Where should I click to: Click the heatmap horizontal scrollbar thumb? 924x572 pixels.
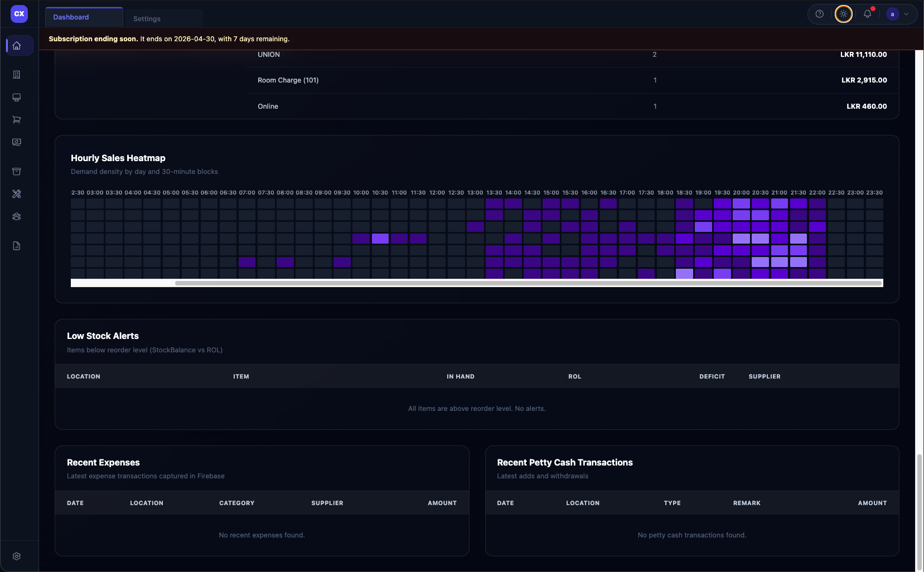pyautogui.click(x=528, y=283)
